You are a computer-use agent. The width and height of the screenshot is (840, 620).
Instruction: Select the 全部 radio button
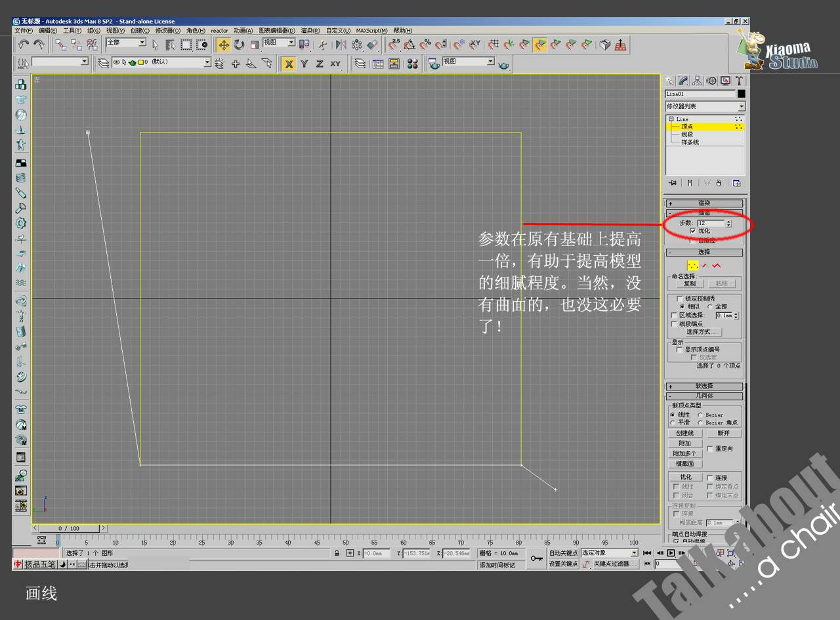[x=709, y=306]
